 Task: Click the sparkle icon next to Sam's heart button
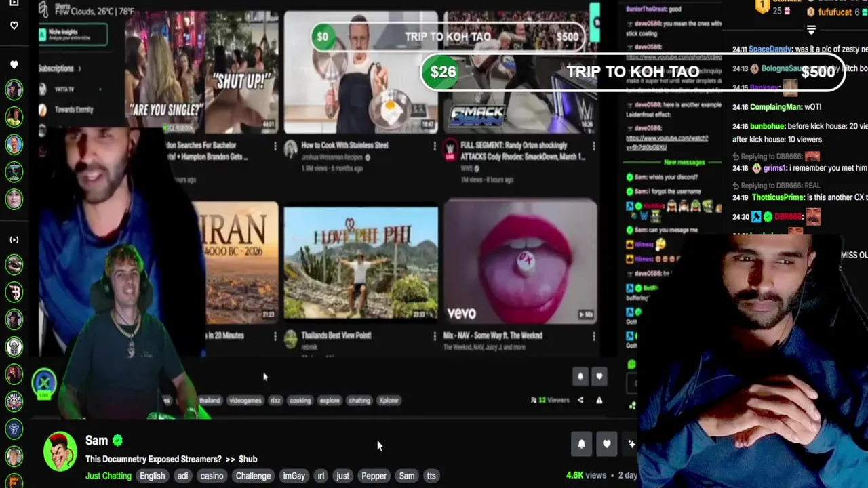[631, 444]
